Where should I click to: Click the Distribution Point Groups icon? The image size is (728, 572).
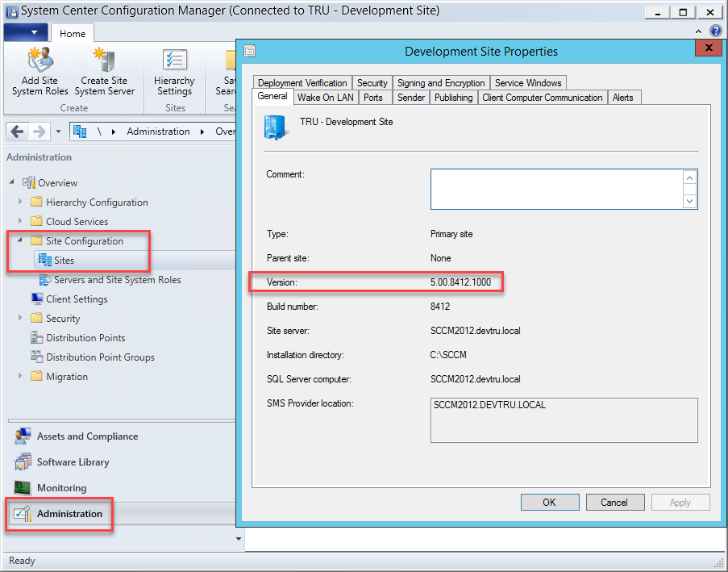36,357
